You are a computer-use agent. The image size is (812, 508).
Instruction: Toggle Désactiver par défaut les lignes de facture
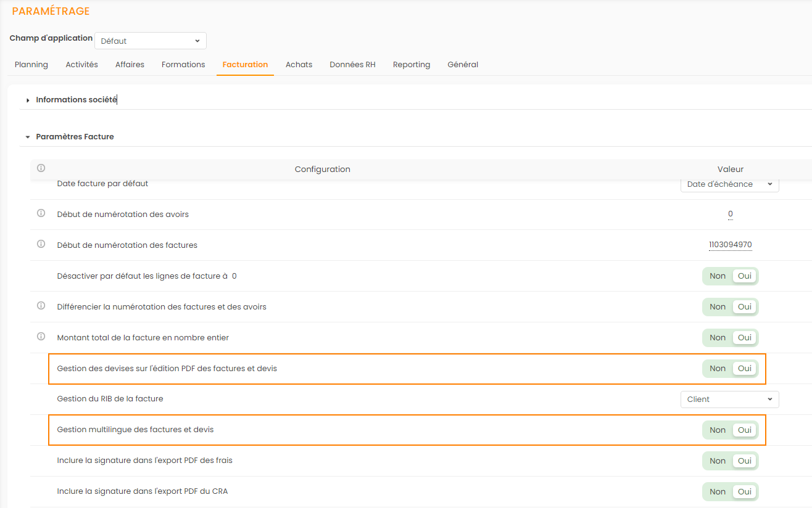click(x=730, y=276)
